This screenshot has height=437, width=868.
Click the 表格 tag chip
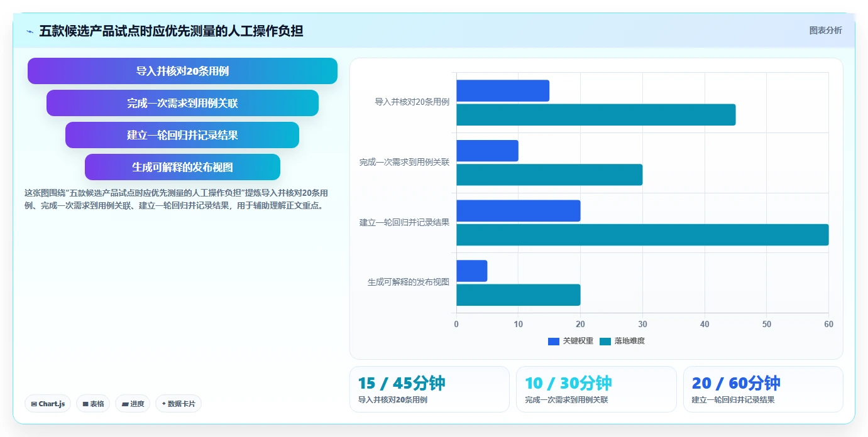pos(93,404)
